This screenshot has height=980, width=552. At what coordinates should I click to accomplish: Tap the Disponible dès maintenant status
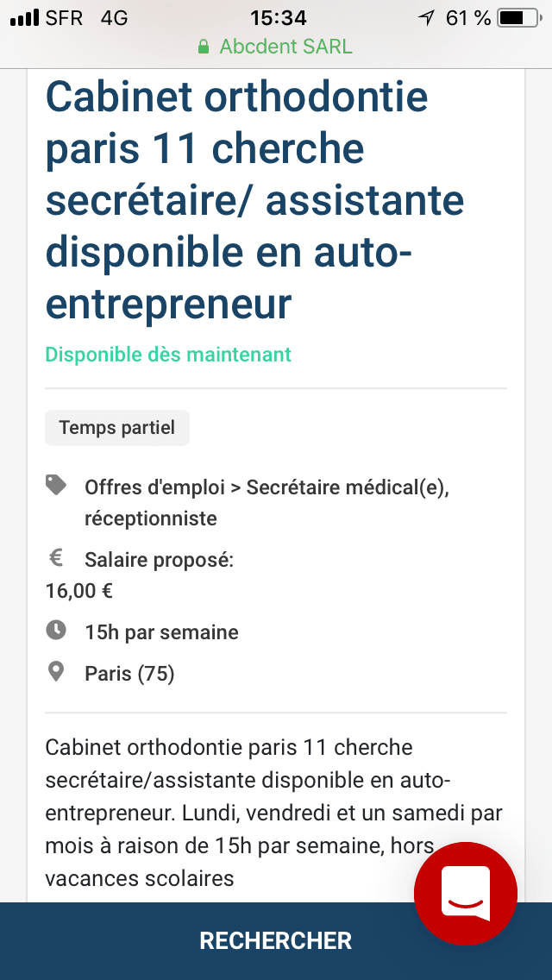(x=168, y=355)
